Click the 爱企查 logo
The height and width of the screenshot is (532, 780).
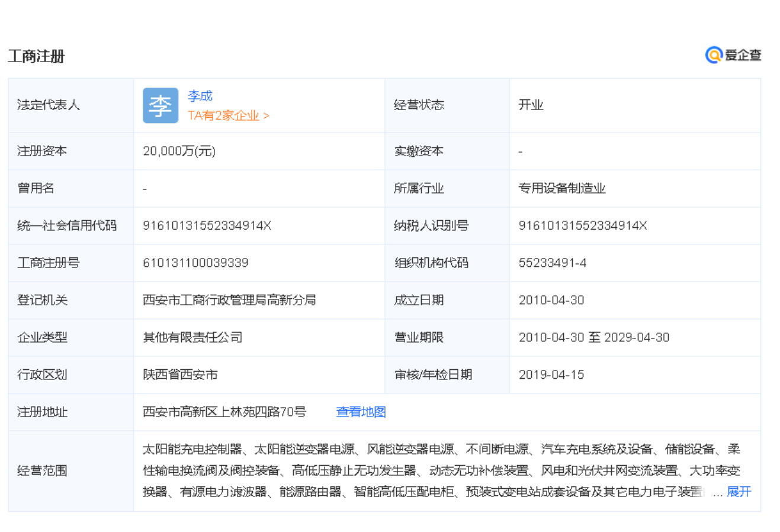[x=733, y=55]
